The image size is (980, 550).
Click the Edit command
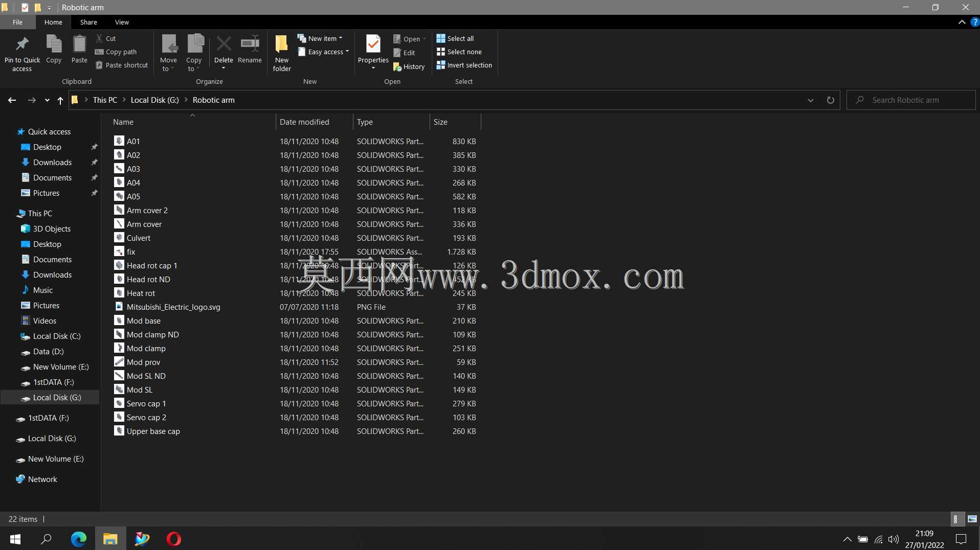click(x=404, y=53)
